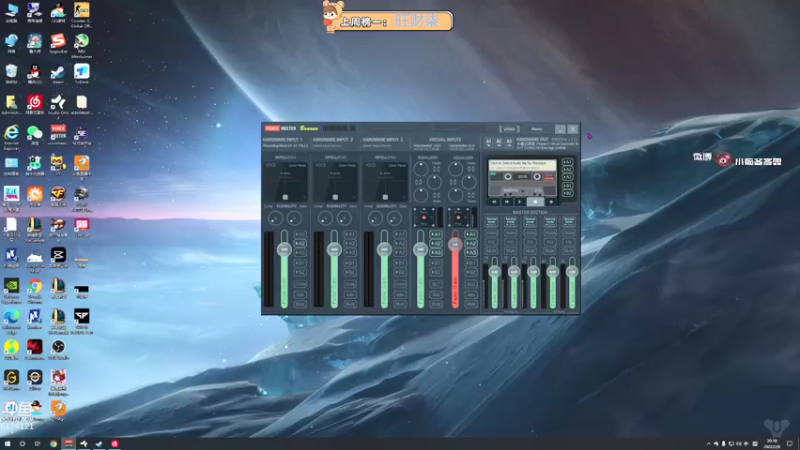Click the fader knob of Hardware Input 1
The image size is (800, 450).
[284, 249]
